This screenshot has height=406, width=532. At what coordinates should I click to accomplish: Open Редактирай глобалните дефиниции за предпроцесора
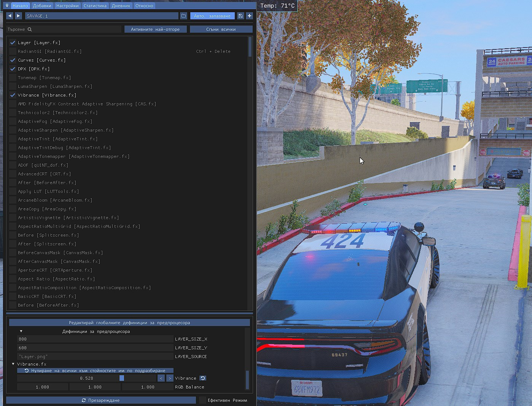pyautogui.click(x=129, y=323)
